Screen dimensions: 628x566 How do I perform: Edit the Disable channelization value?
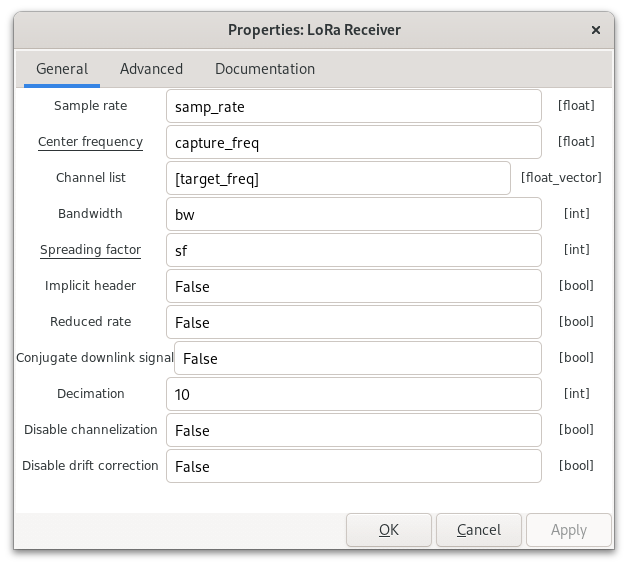(x=354, y=430)
